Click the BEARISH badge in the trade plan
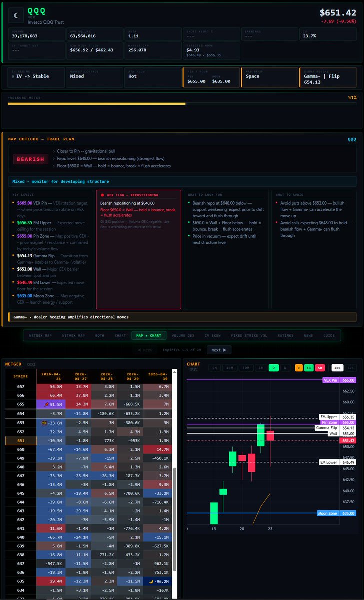The height and width of the screenshot is (600, 364). [31, 159]
